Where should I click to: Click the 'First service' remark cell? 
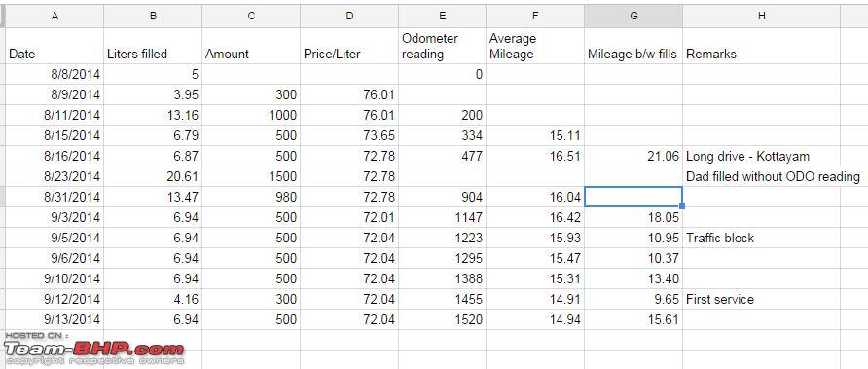click(x=761, y=299)
